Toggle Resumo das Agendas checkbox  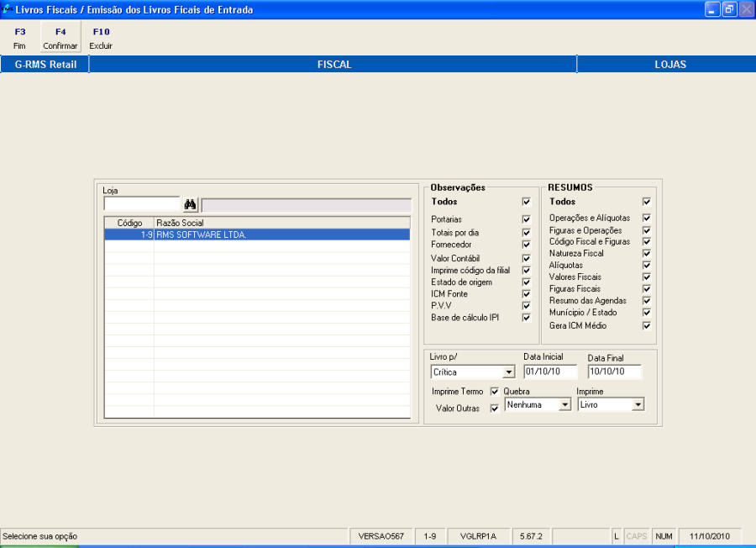pyautogui.click(x=647, y=301)
